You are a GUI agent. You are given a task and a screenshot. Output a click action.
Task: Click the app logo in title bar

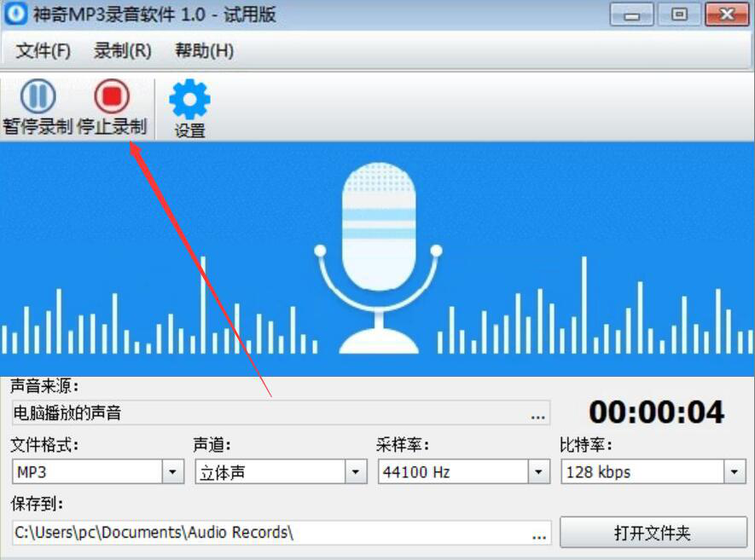pyautogui.click(x=16, y=14)
